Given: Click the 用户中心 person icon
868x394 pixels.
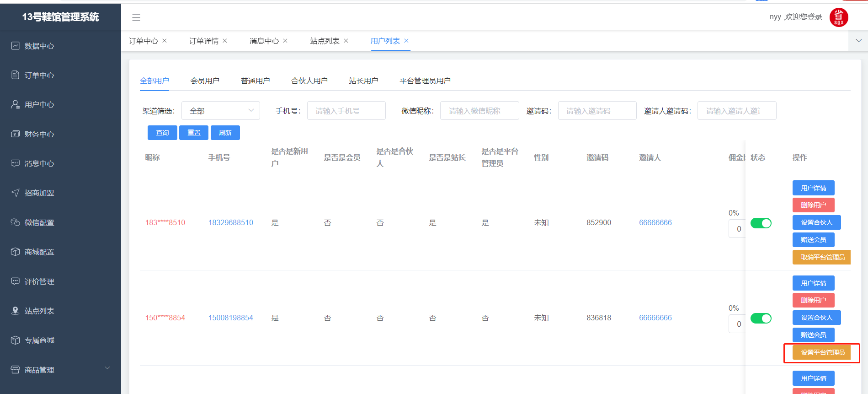Looking at the screenshot, I should pos(16,104).
